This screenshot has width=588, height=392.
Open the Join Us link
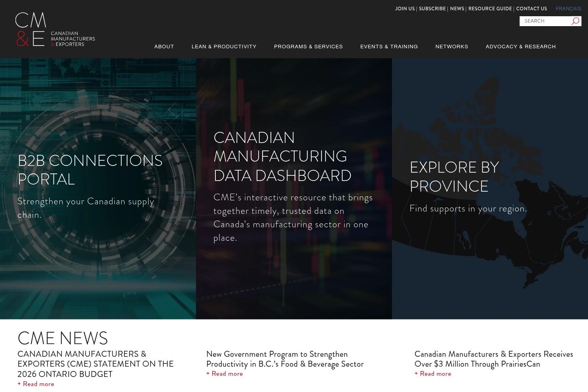click(405, 9)
